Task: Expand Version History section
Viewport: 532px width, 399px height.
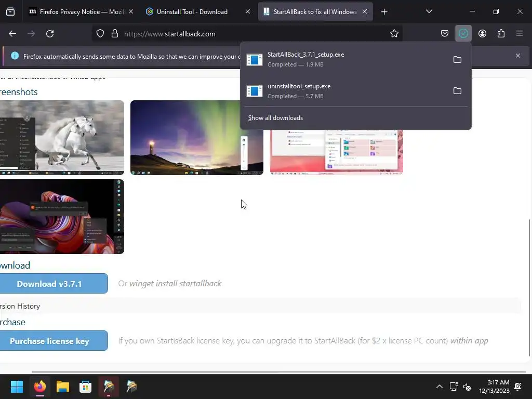Action: (260, 305)
